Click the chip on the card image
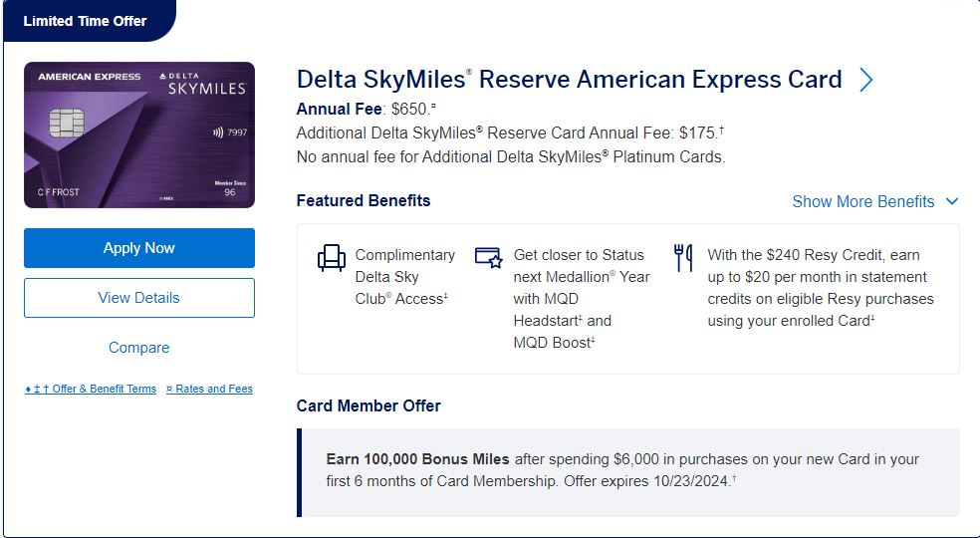This screenshot has width=980, height=538. pyautogui.click(x=67, y=123)
